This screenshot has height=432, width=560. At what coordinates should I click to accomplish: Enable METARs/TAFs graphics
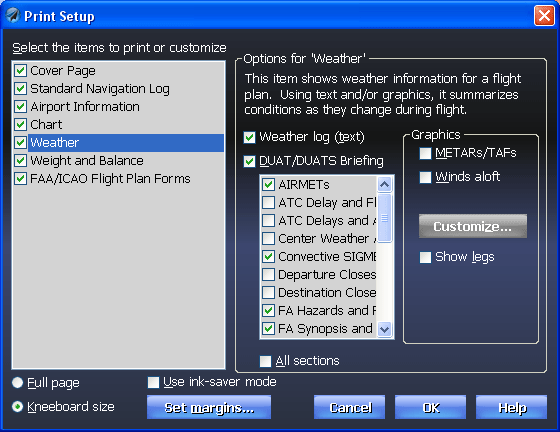click(x=425, y=154)
